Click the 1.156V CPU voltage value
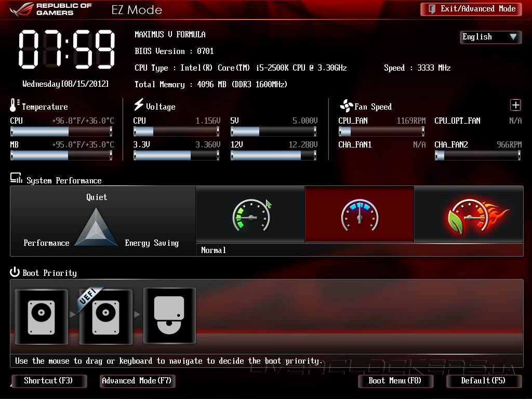The width and height of the screenshot is (532, 399). (208, 121)
